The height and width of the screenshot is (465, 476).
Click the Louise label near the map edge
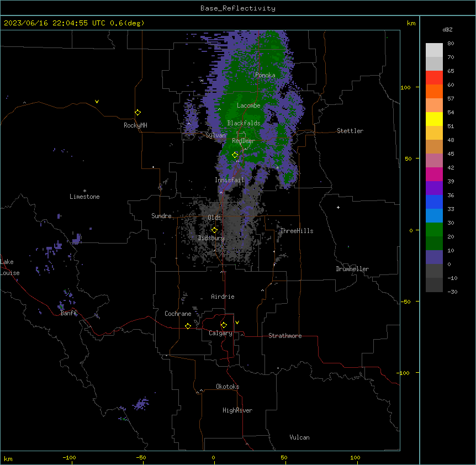tap(10, 273)
